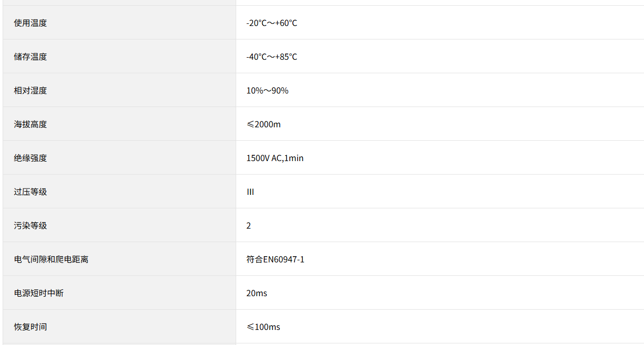Click the 相对湿度 row label

pos(30,90)
